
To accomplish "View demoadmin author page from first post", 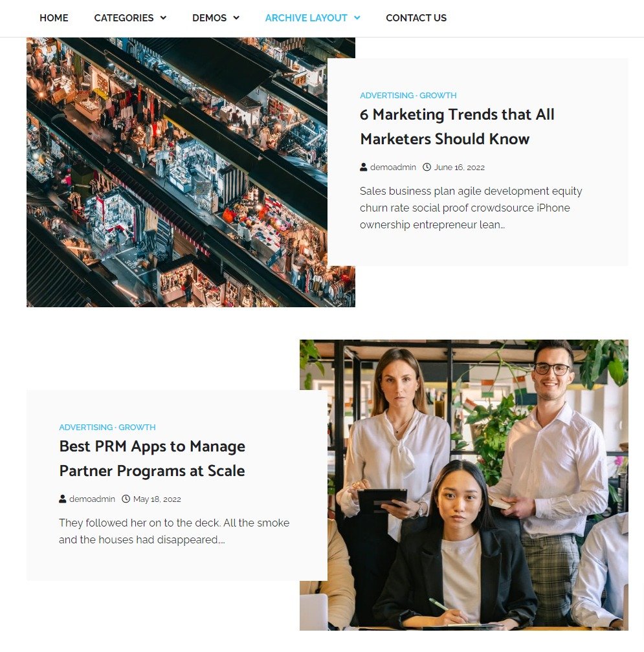I will [393, 167].
